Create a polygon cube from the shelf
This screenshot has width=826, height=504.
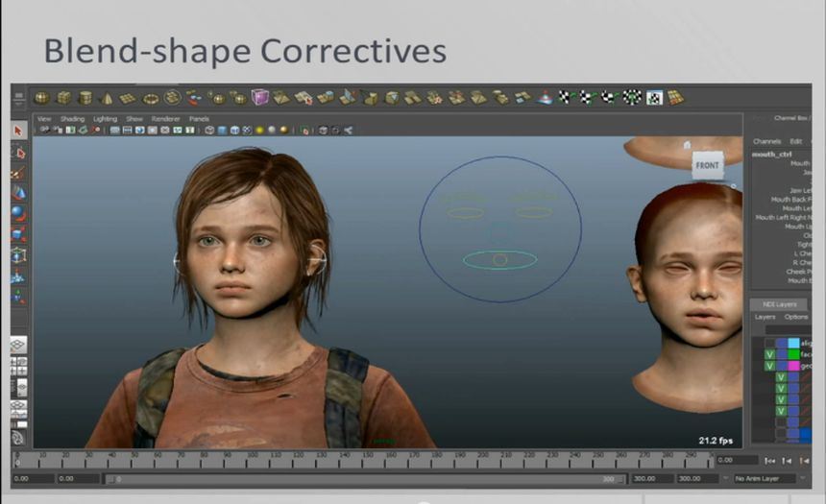click(63, 98)
